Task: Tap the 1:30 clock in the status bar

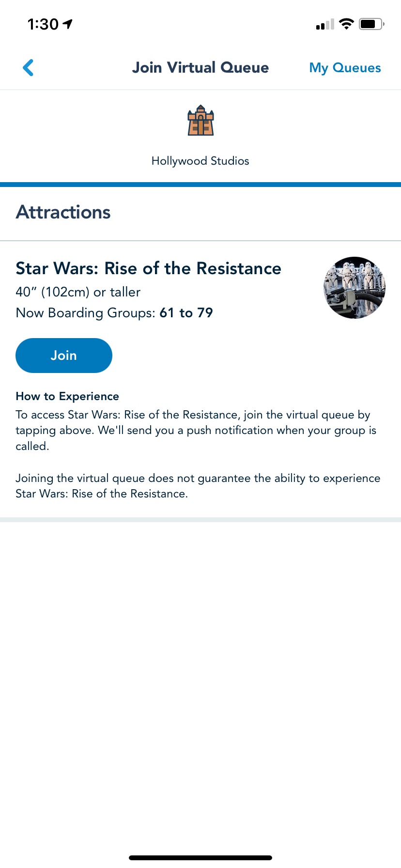Action: pyautogui.click(x=43, y=24)
